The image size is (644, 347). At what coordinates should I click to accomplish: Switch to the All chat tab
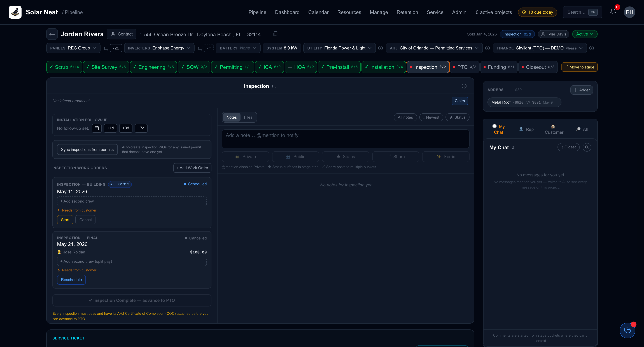pyautogui.click(x=582, y=129)
